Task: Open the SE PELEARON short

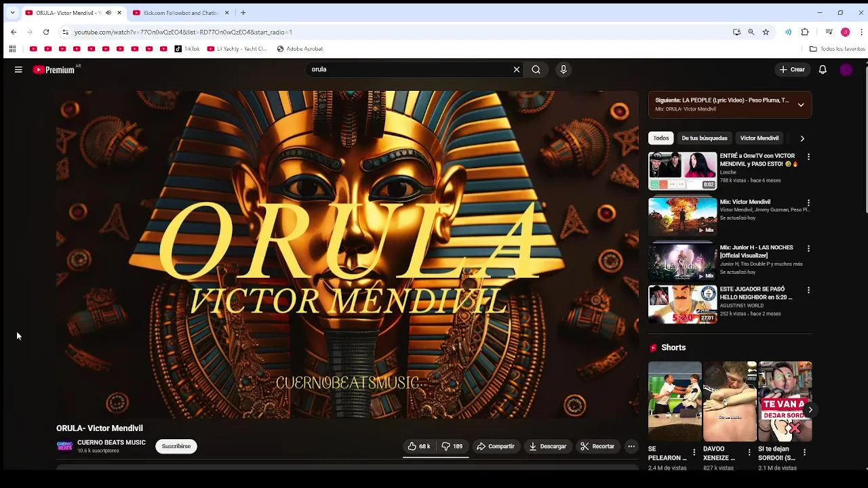Action: (675, 401)
